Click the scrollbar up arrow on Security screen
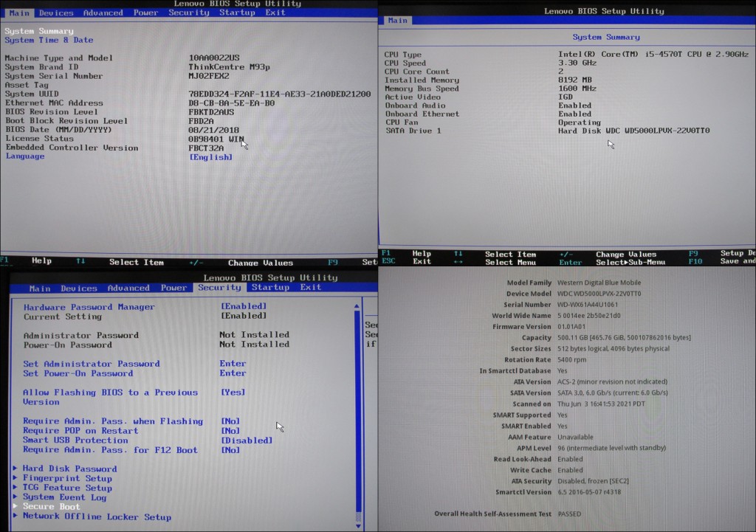This screenshot has height=532, width=756. tap(357, 306)
